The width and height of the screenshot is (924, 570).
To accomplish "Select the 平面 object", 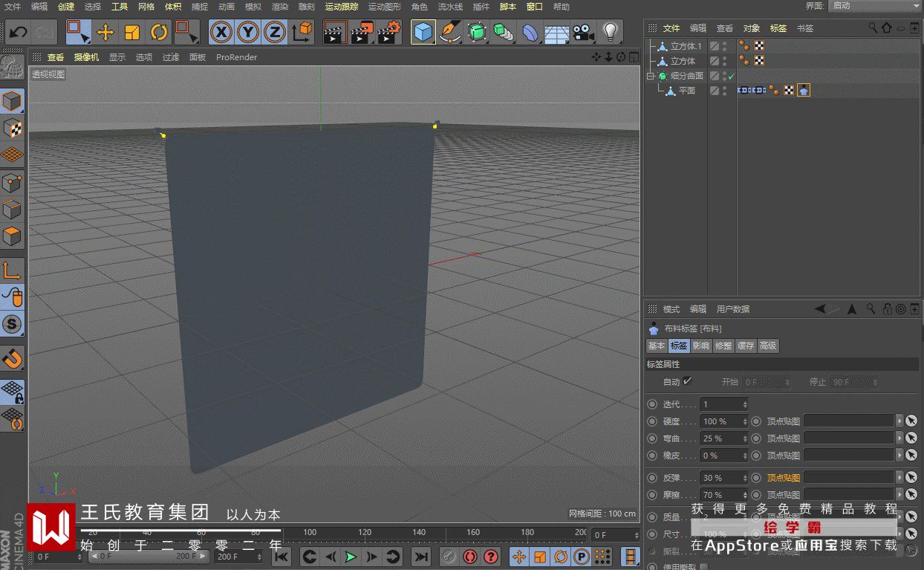I will [687, 91].
